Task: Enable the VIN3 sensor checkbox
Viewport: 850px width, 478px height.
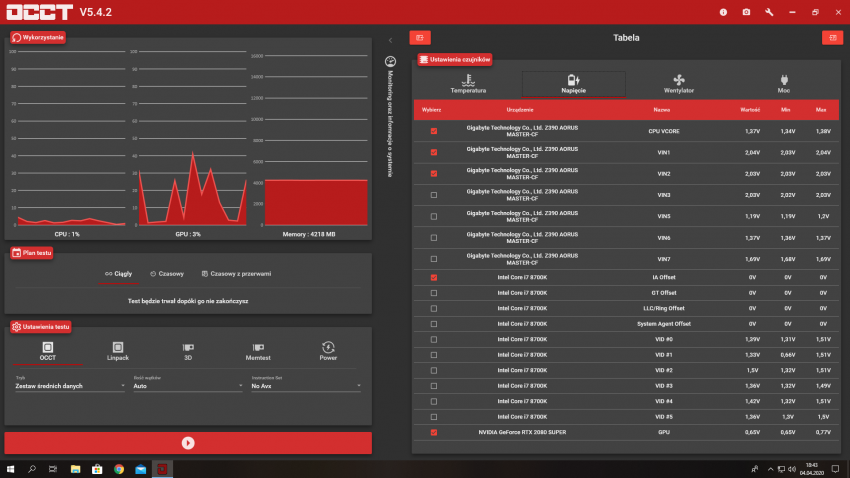Action: 433,194
